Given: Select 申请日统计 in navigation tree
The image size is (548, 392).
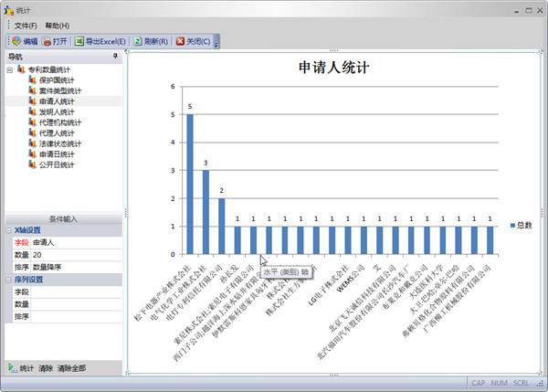Looking at the screenshot, I should (x=57, y=154).
